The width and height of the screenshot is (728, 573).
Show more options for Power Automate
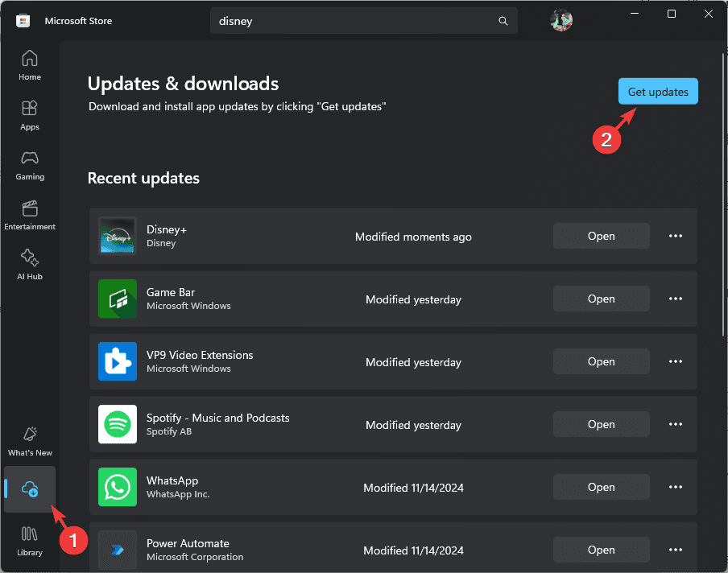pyautogui.click(x=676, y=550)
